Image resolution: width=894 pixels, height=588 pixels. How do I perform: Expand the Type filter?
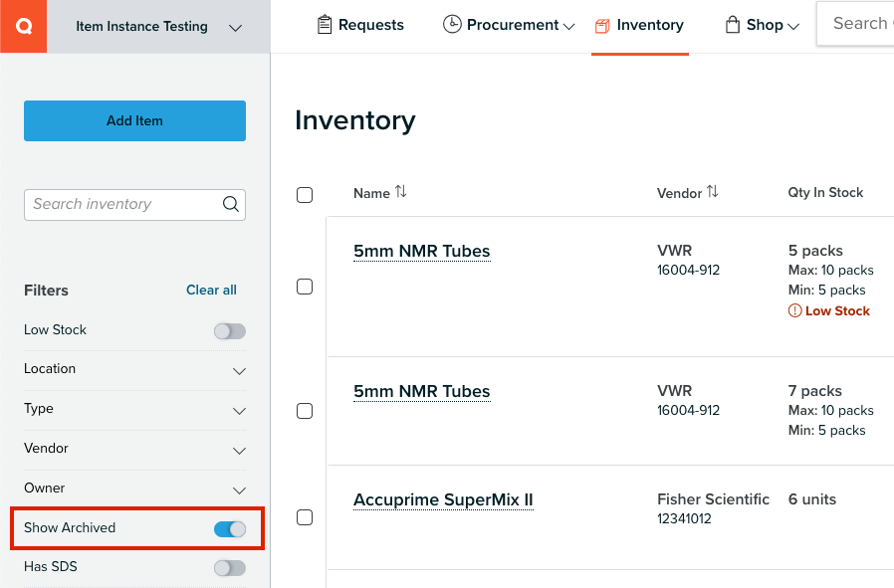point(134,409)
